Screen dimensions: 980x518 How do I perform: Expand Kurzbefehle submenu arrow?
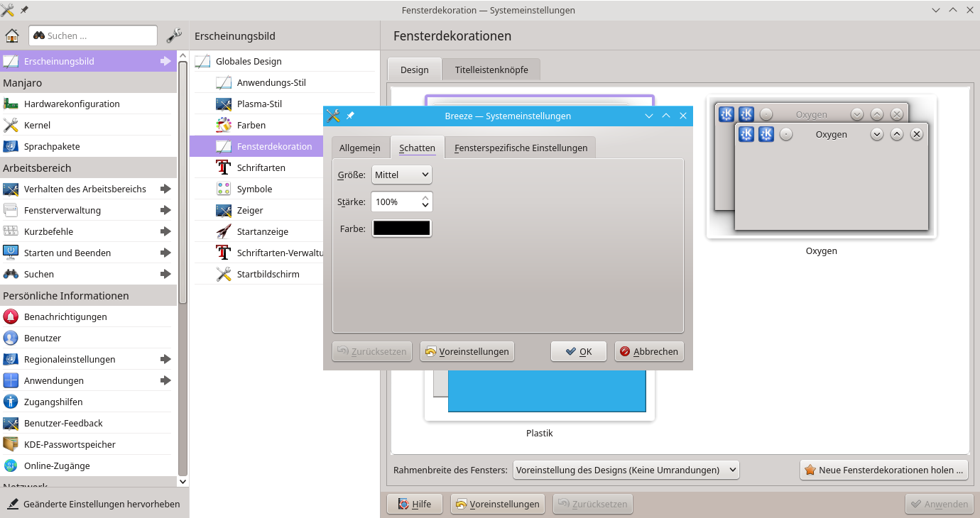click(x=165, y=231)
